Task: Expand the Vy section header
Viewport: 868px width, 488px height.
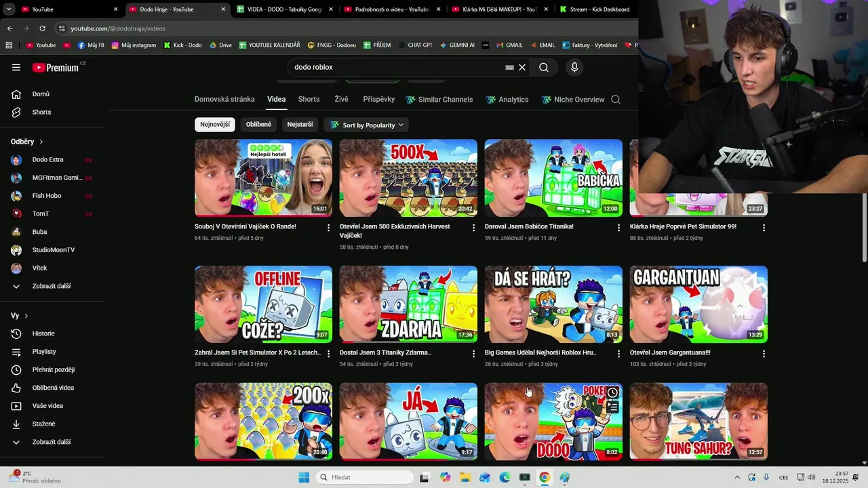Action: (x=20, y=316)
